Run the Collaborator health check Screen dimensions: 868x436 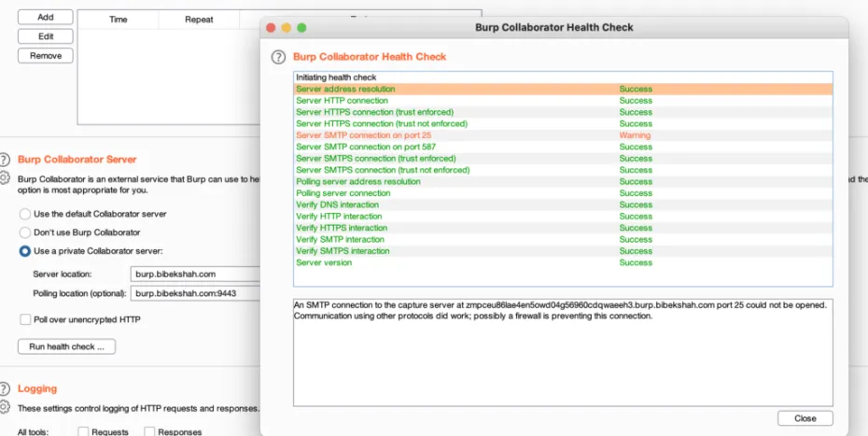66,346
